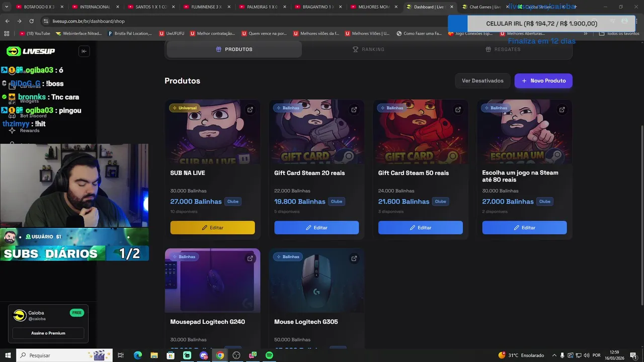The width and height of the screenshot is (644, 362).
Task: Open the Melhor contratação bookmark
Action: click(x=212, y=33)
